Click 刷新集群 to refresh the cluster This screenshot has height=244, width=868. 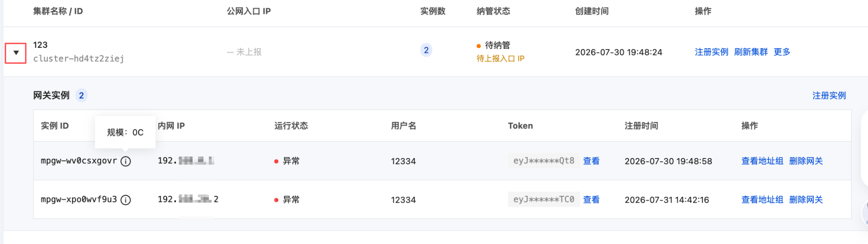[751, 52]
